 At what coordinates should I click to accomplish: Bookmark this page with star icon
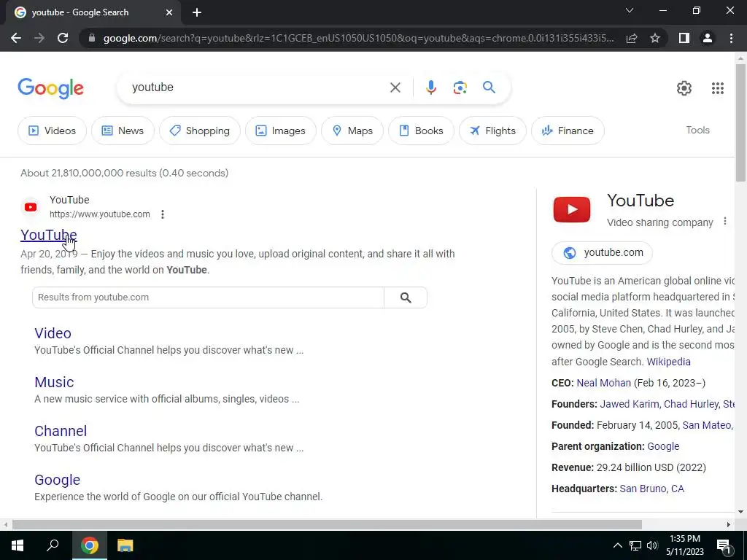(655, 38)
